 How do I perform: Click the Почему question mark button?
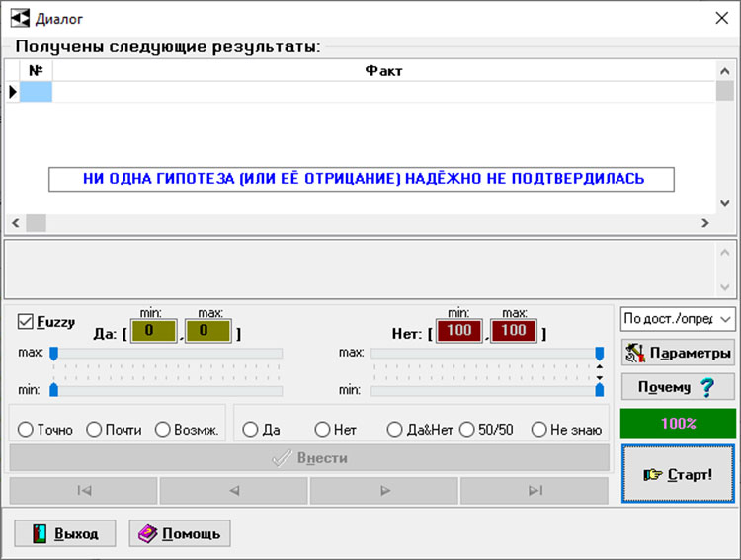click(x=679, y=387)
